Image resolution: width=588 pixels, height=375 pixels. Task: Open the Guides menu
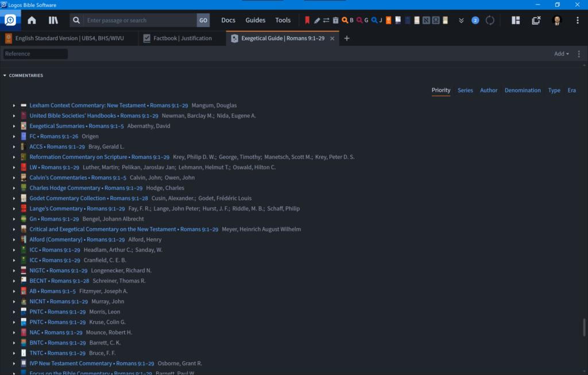click(256, 20)
